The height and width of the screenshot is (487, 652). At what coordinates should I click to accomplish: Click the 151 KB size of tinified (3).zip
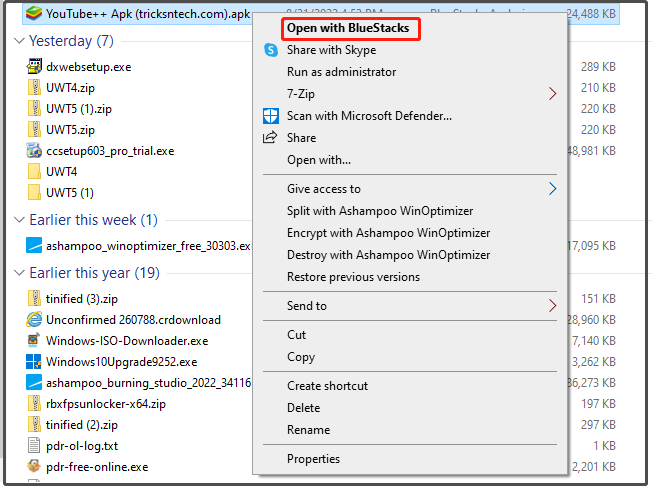click(598, 299)
